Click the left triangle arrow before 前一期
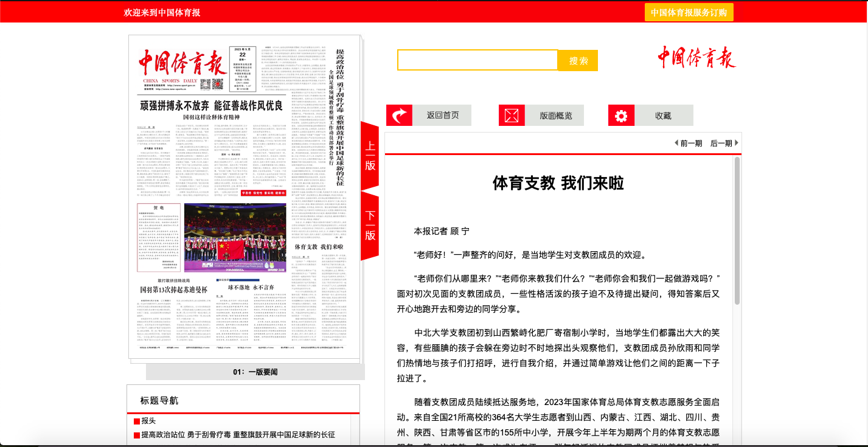This screenshot has width=868, height=447. pyautogui.click(x=676, y=143)
